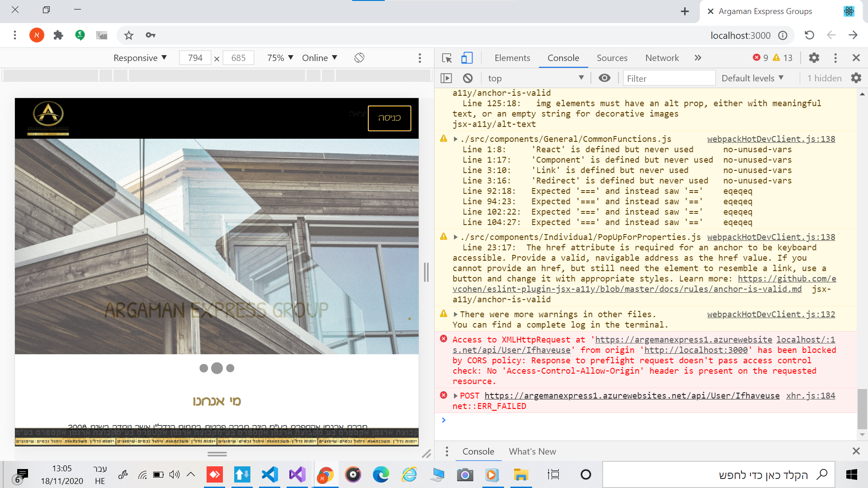The height and width of the screenshot is (488, 868).
Task: Expand the Default levels dropdown
Action: point(752,78)
